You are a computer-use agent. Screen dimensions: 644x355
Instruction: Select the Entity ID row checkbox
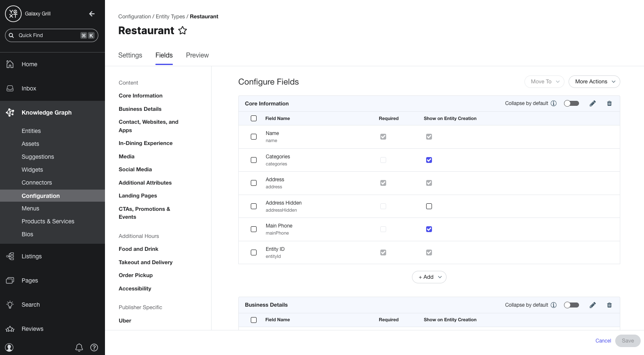(x=254, y=252)
